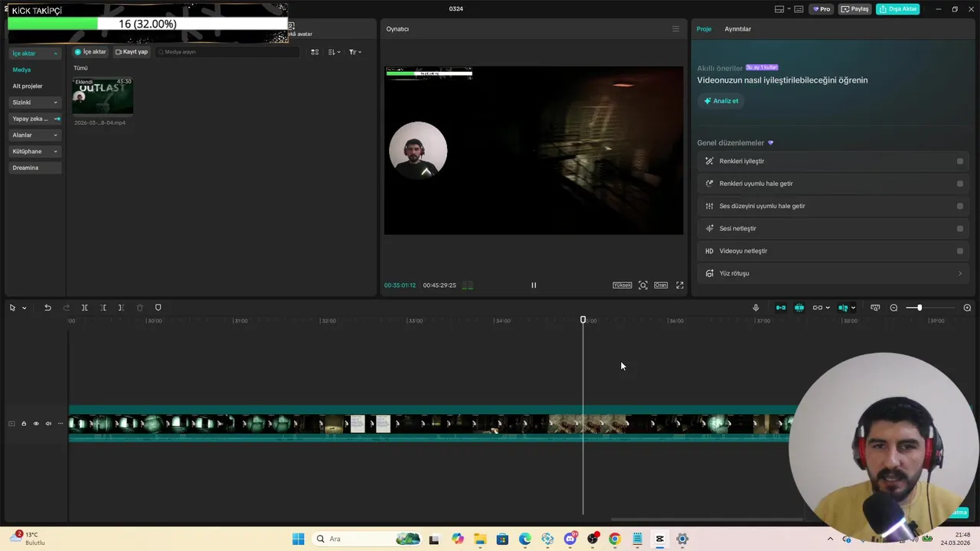Click the timeline zoom slider handle
Viewport: 980px width, 551px height.
[920, 308]
